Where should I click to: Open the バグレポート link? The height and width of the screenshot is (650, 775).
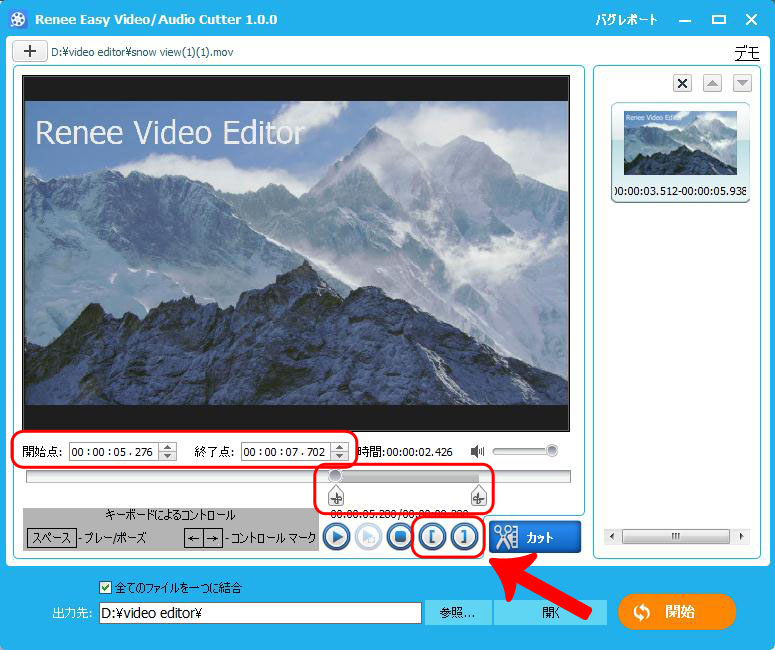(x=626, y=20)
